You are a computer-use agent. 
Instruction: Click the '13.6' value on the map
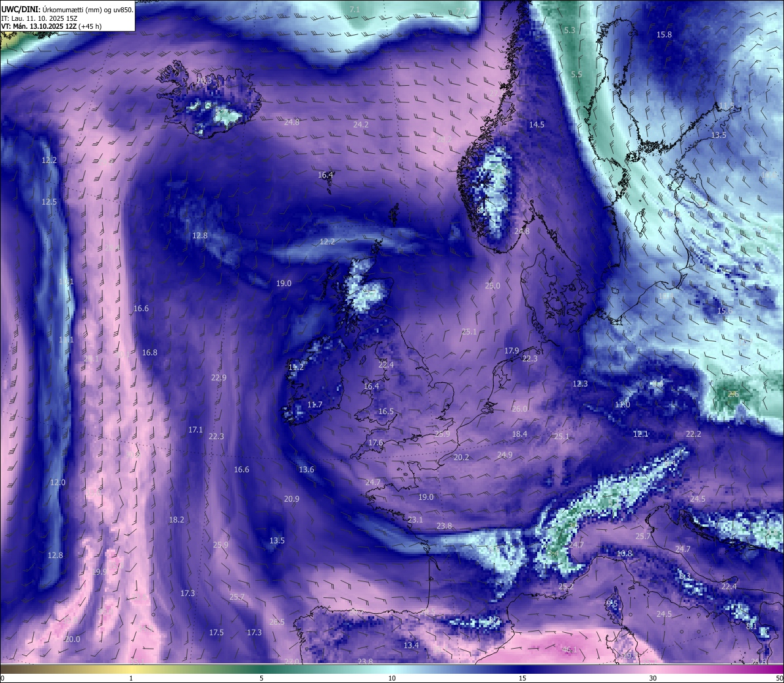point(306,469)
